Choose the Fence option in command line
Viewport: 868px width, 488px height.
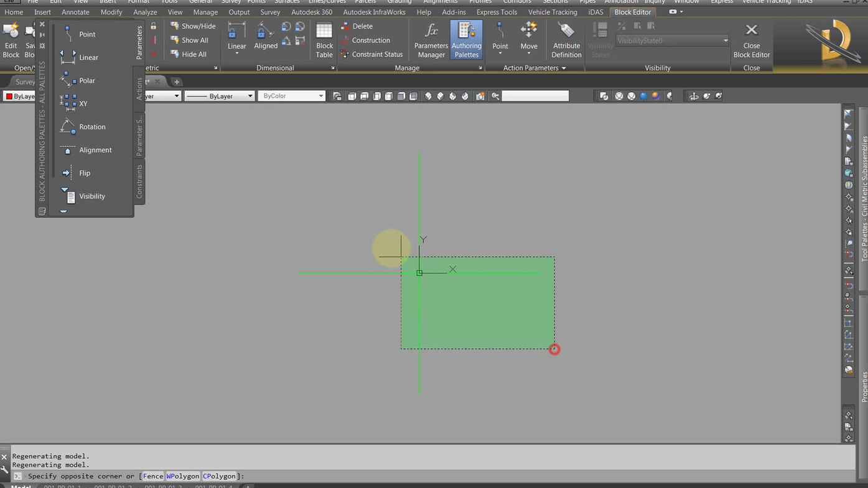152,476
